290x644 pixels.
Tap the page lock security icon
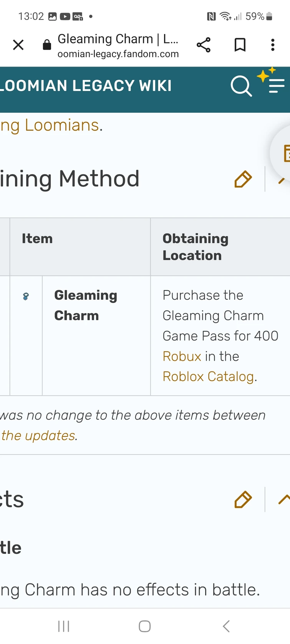pyautogui.click(x=47, y=45)
